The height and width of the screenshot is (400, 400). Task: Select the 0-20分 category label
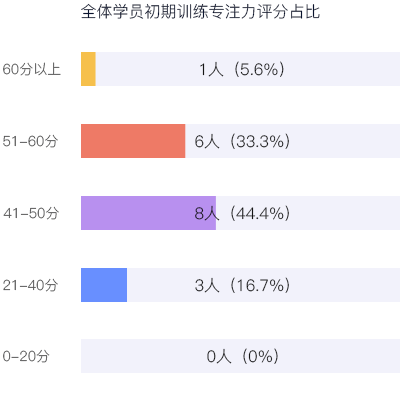[26, 356]
